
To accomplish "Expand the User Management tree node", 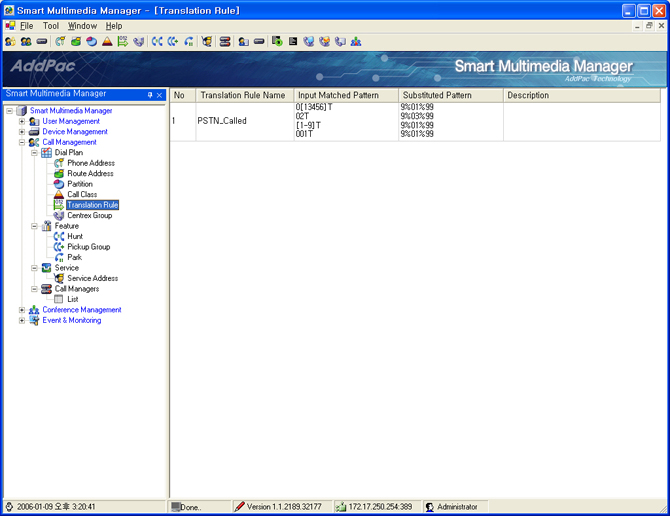I will tap(22, 121).
